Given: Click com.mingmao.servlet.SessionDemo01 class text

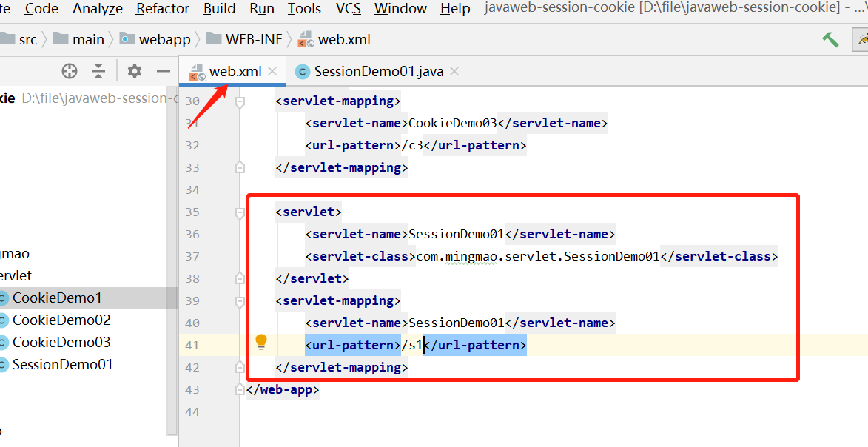Looking at the screenshot, I should [537, 257].
